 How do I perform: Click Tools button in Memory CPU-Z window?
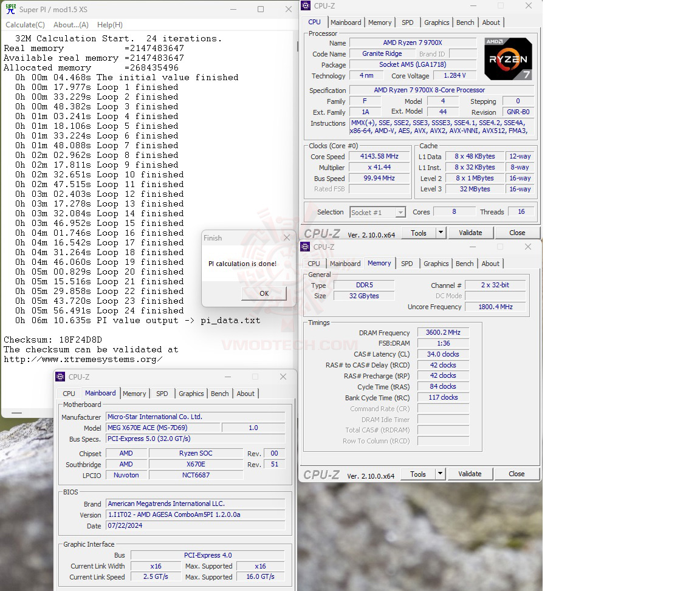click(x=418, y=474)
